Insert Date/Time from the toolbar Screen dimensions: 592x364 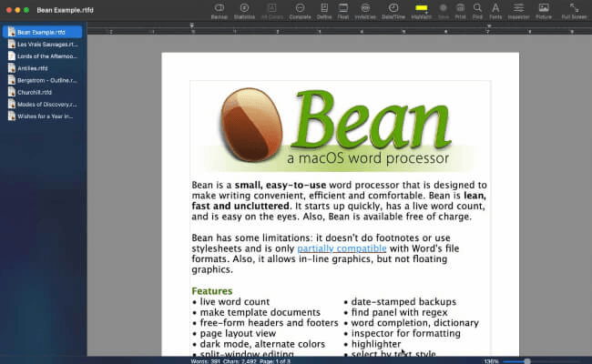(x=393, y=8)
